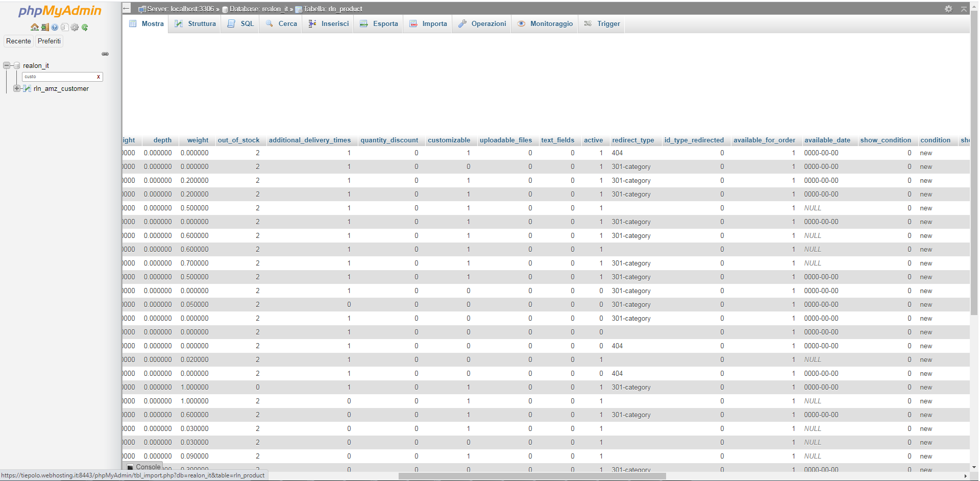Sort by text_fields column header
This screenshot has height=481, width=980.
tap(557, 140)
